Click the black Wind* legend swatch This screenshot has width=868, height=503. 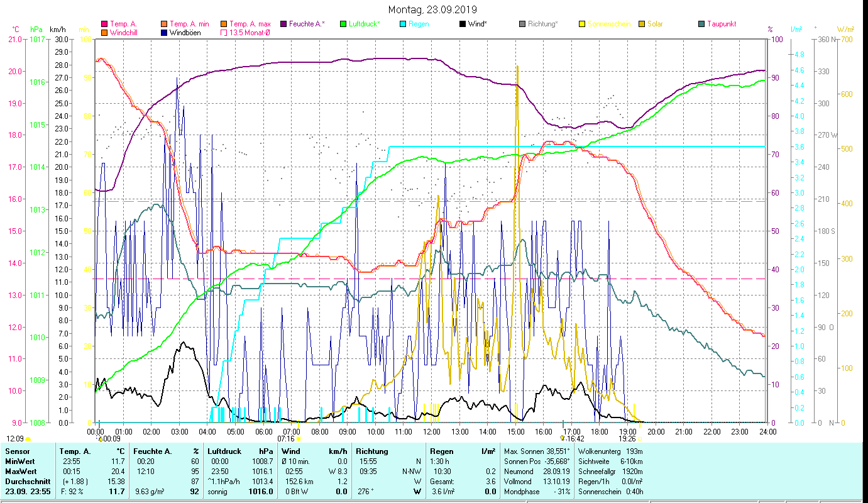click(x=463, y=24)
